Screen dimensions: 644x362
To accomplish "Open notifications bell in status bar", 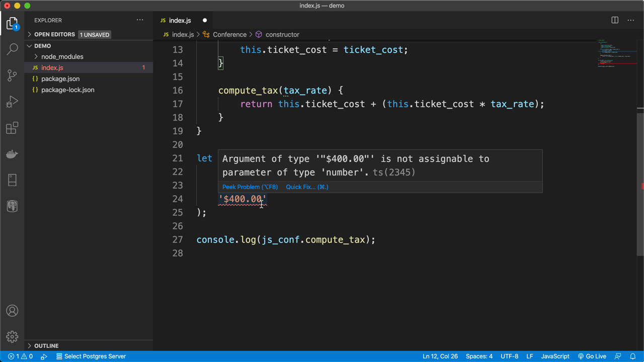I will (633, 356).
